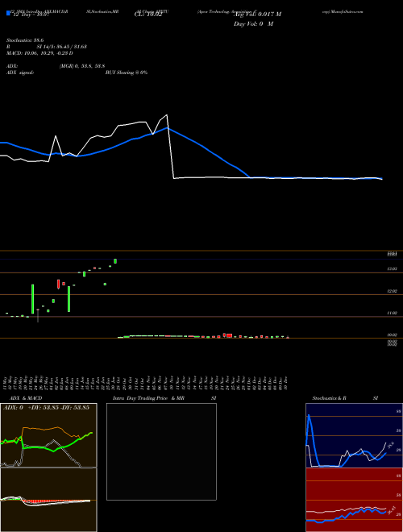Click the MACD histogram chart with red bars
This screenshot has height=532, width=403.
pyautogui.click(x=48, y=500)
